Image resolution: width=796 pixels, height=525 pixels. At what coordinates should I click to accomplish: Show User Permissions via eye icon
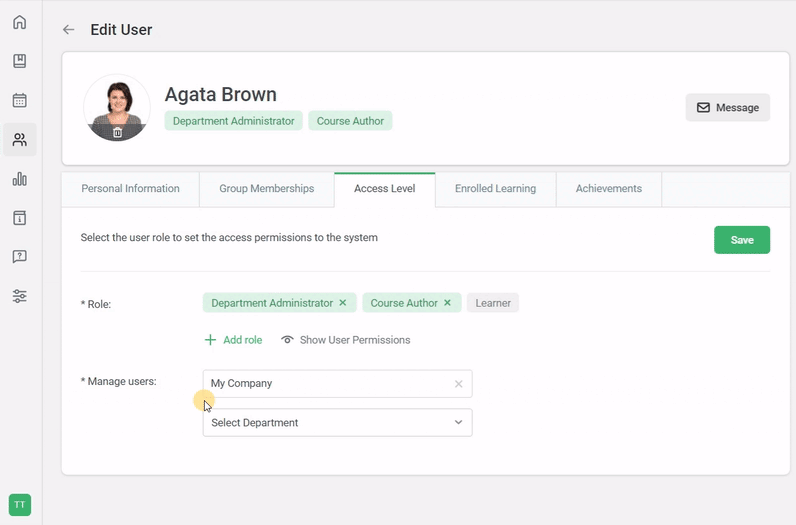(287, 340)
